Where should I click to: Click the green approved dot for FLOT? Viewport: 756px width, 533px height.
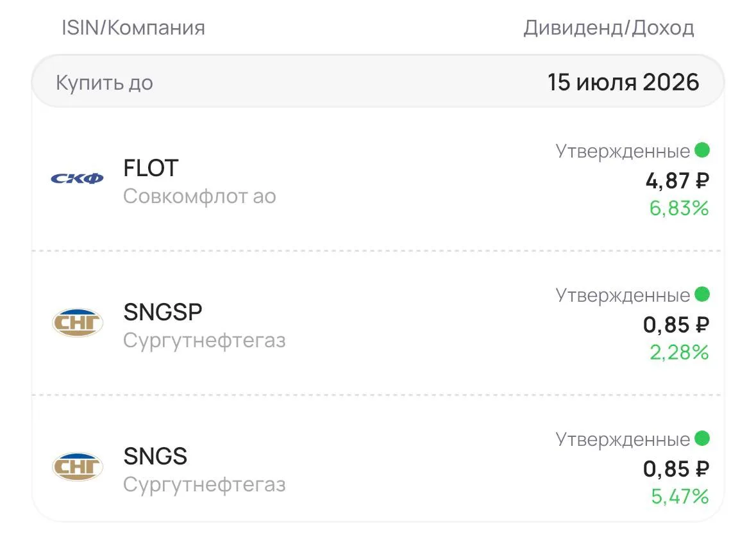(702, 150)
